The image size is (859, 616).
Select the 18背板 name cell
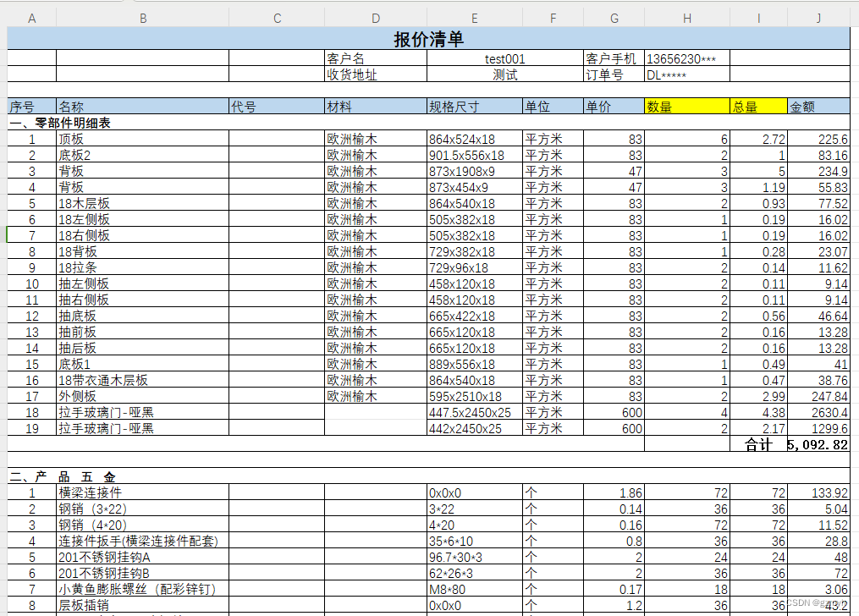[x=142, y=250]
